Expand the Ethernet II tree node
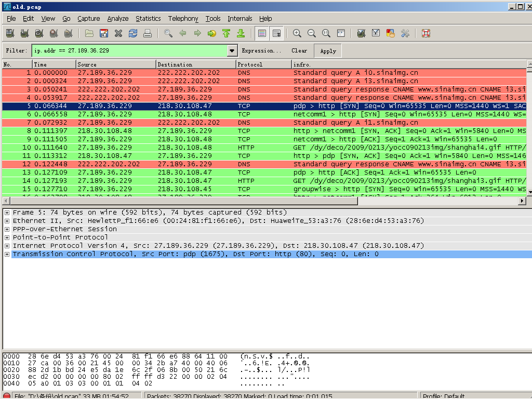This screenshot has height=399, width=532. [7, 221]
